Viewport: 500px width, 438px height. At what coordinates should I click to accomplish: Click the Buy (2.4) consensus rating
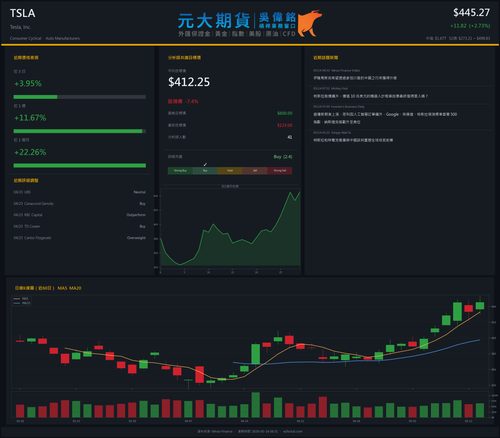(x=283, y=157)
